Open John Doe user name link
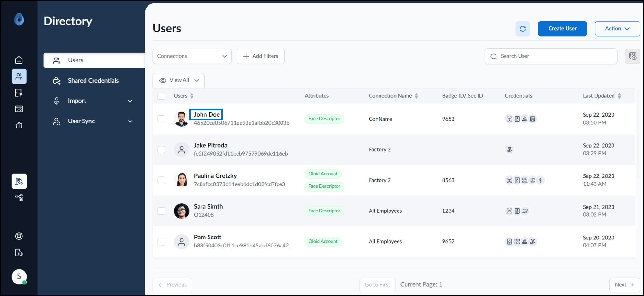644x296 pixels. [x=207, y=114]
